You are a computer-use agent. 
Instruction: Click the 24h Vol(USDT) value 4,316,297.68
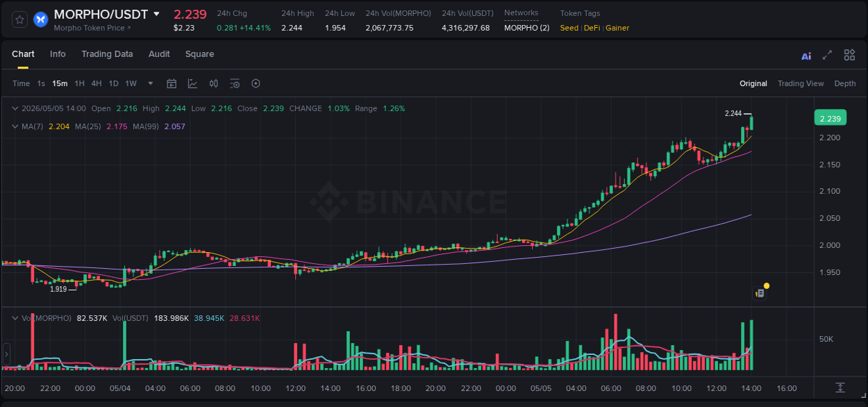coord(465,28)
